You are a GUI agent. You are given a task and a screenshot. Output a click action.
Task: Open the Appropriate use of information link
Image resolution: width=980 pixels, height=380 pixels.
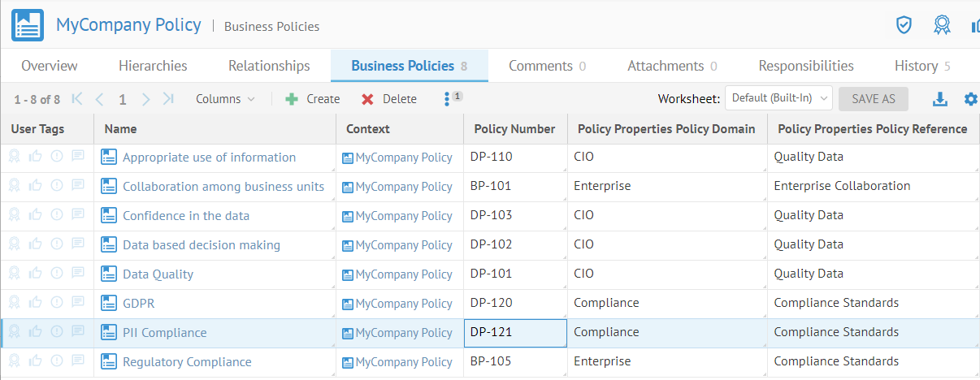tap(209, 158)
